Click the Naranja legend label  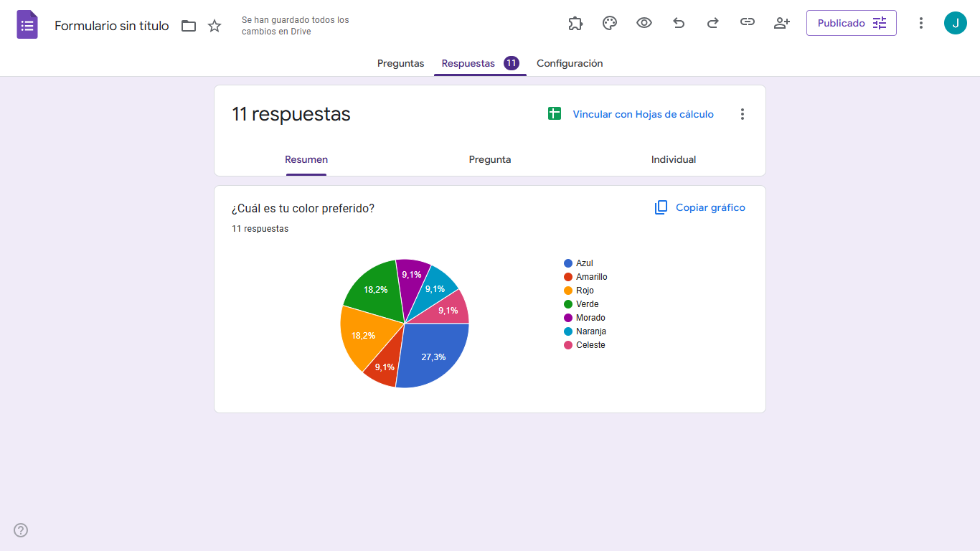tap(591, 331)
